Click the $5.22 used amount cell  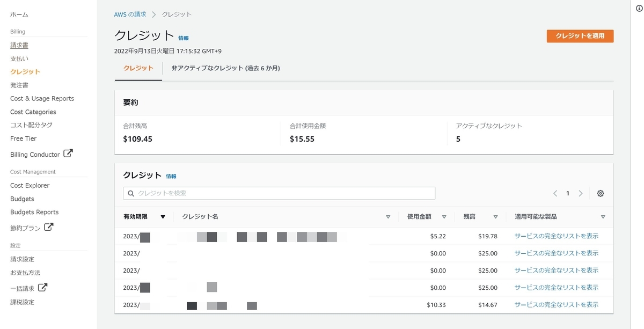pos(438,236)
